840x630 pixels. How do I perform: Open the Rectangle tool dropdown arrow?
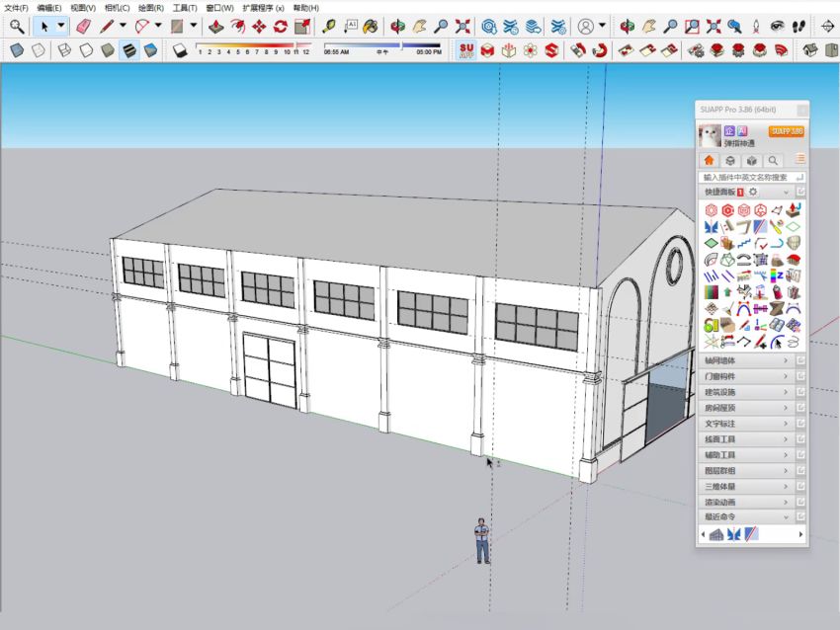(193, 26)
